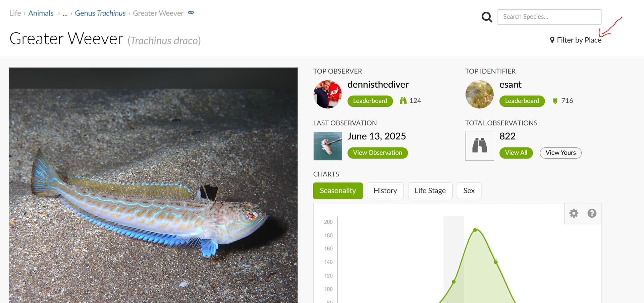
Task: Click View All observations button
Action: click(516, 153)
